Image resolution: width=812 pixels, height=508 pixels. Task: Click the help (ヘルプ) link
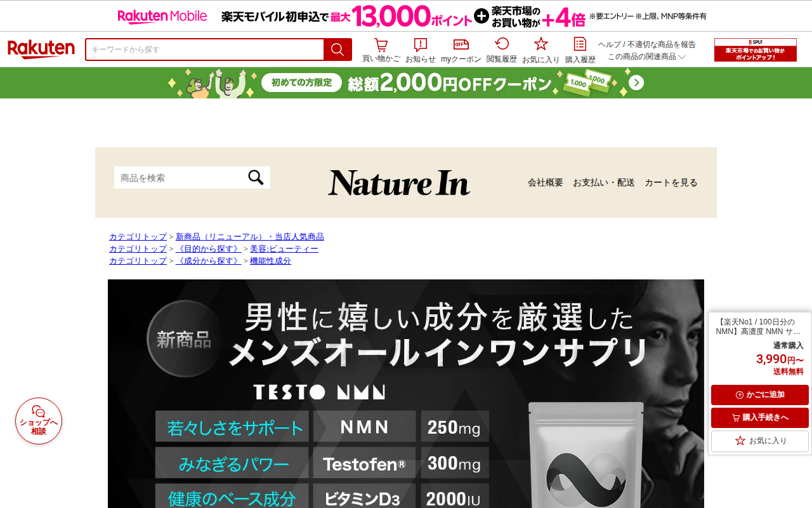pyautogui.click(x=610, y=44)
